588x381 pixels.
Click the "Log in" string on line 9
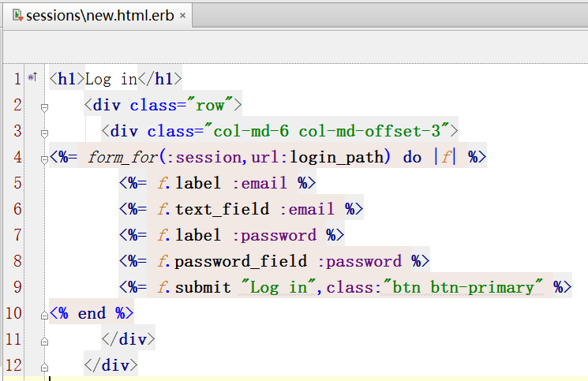pyautogui.click(x=279, y=287)
